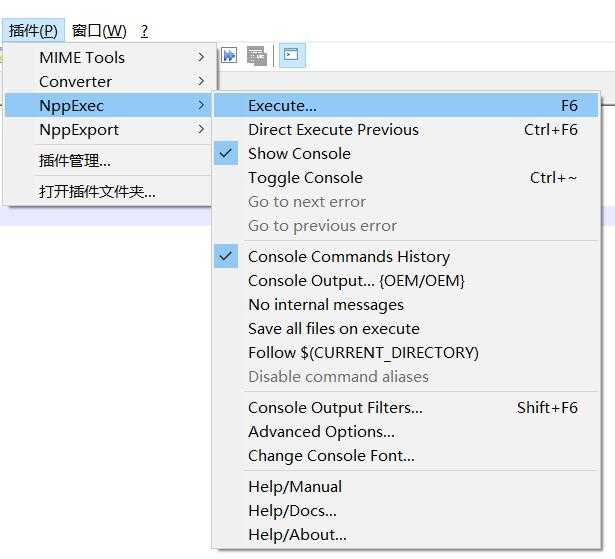The width and height of the screenshot is (615, 559).
Task: Expand the NppExport submenu arrow
Action: pyautogui.click(x=201, y=129)
